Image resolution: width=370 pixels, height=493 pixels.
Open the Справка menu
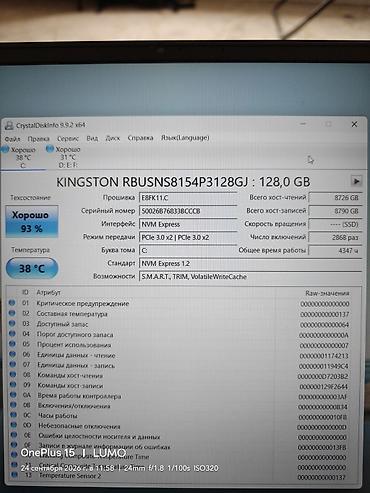140,138
